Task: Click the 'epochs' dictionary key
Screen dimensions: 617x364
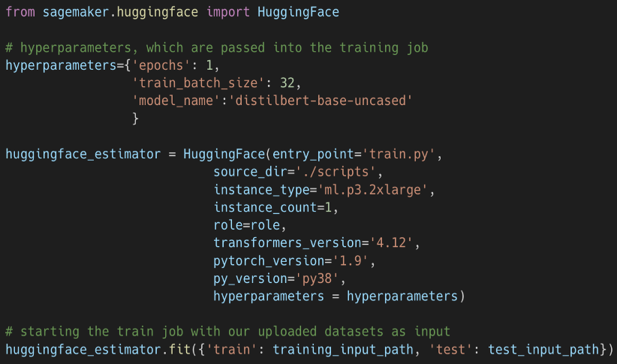Action: (x=161, y=65)
